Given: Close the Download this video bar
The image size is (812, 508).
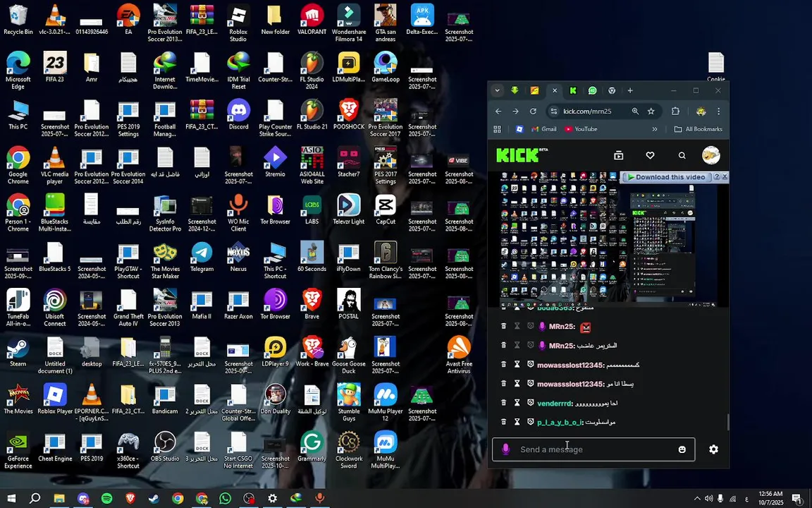Looking at the screenshot, I should (725, 177).
